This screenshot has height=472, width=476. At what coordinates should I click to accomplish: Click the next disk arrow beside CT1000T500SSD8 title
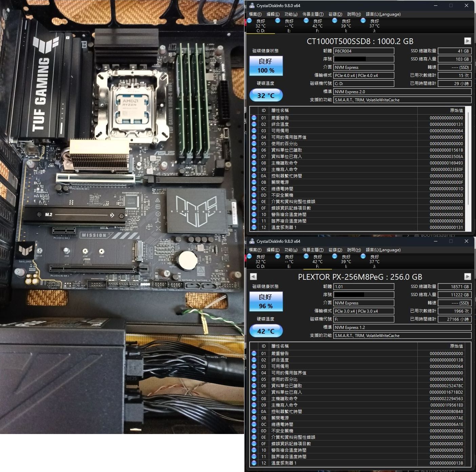[x=468, y=41]
